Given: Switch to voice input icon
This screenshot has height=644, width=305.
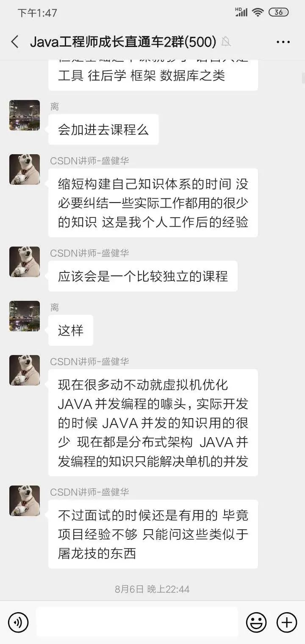Looking at the screenshot, I should 18,623.
